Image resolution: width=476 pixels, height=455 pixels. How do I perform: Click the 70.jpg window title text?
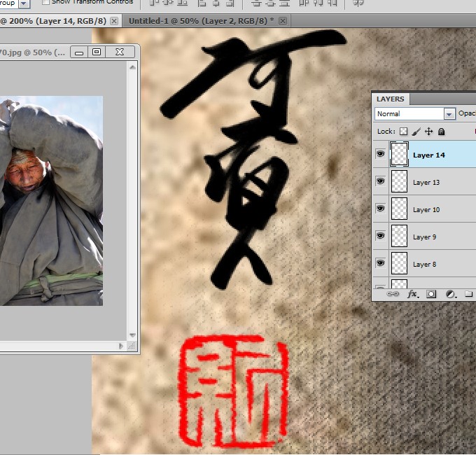click(32, 52)
